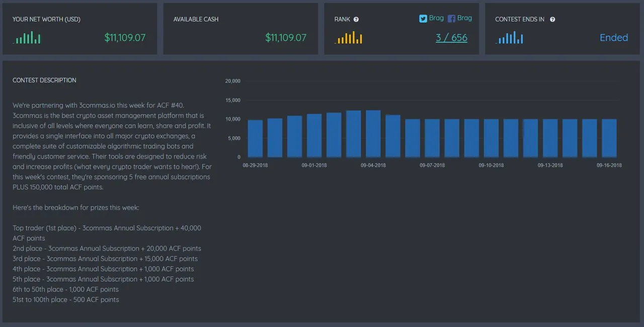Click the available cash value $11,109.07
The height and width of the screenshot is (327, 644).
[x=286, y=38]
